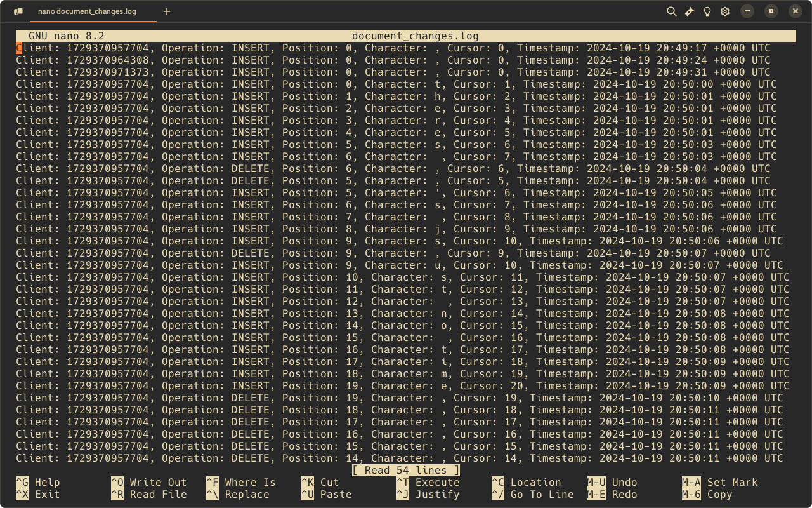Click the '[ Read 54 lines ]' status message
The height and width of the screenshot is (508, 812).
coord(406,471)
